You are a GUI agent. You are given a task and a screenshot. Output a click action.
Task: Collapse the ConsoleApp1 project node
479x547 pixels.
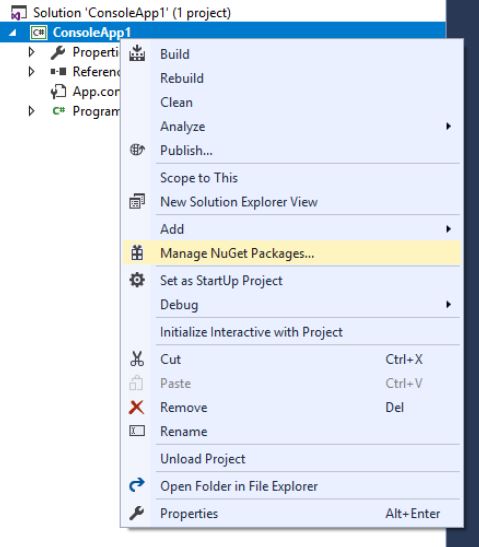tap(13, 33)
